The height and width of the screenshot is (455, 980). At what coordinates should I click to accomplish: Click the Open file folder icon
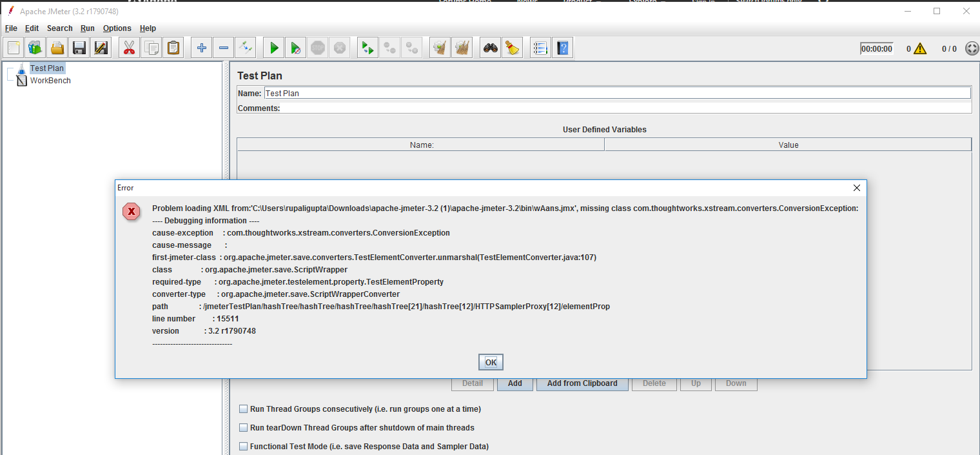[58, 48]
